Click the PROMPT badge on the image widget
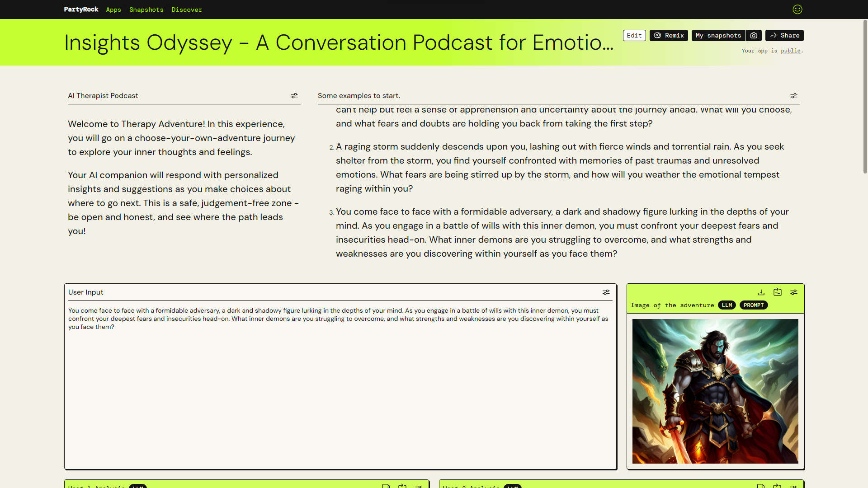868x488 pixels. [753, 305]
